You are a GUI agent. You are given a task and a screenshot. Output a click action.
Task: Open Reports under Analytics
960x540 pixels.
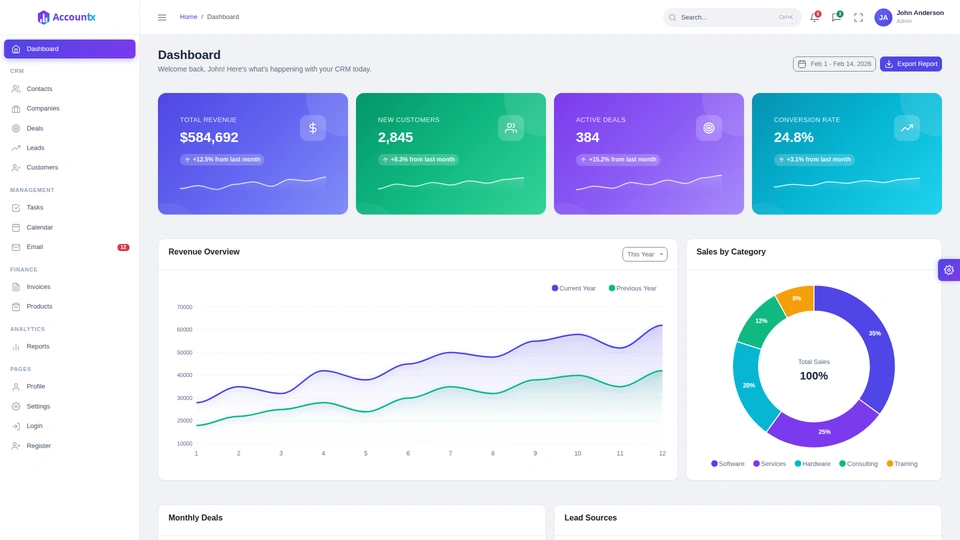[70, 347]
